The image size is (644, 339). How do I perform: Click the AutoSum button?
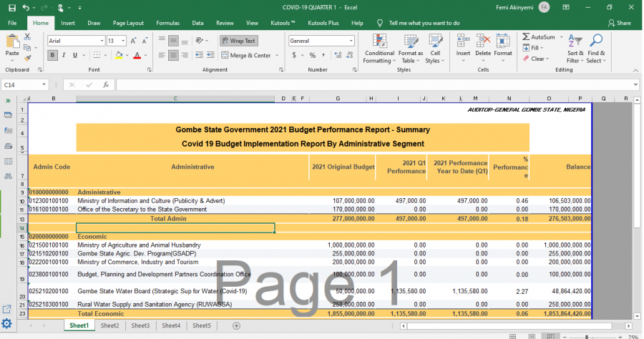[x=538, y=37]
